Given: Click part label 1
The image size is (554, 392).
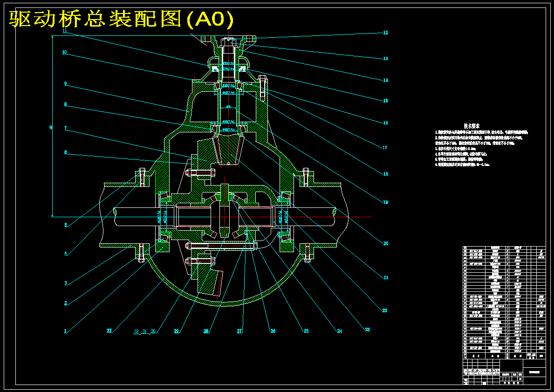Looking at the screenshot, I should [x=65, y=331].
